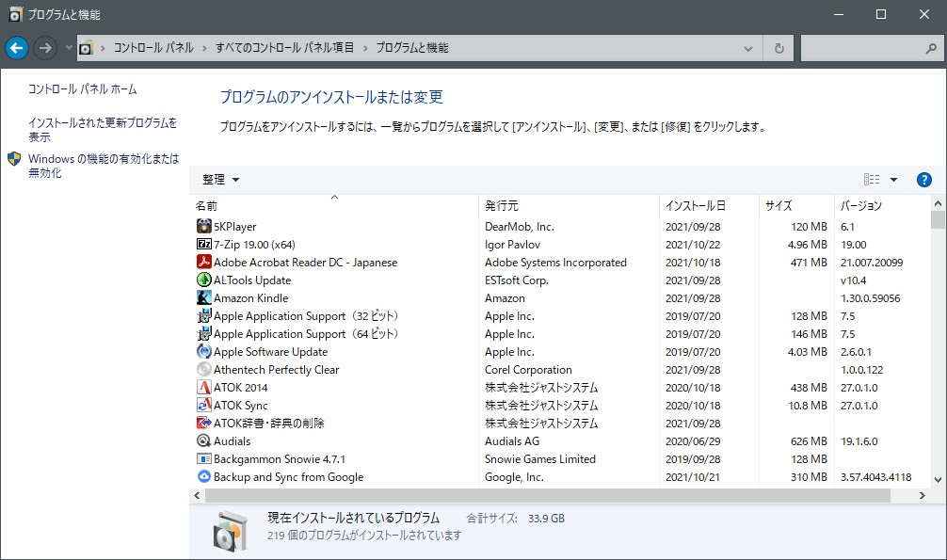Navigate to コントロール パネル breadcrumb

click(x=153, y=48)
